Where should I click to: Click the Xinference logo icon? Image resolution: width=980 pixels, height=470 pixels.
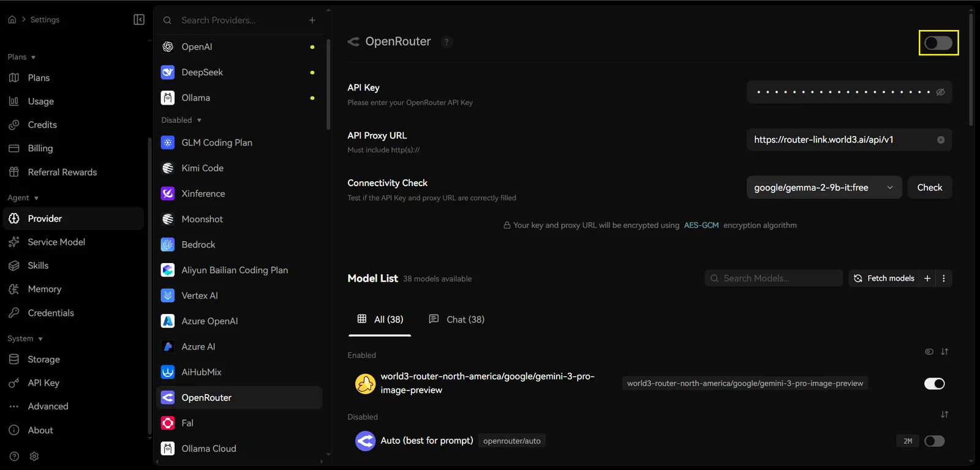pyautogui.click(x=168, y=193)
